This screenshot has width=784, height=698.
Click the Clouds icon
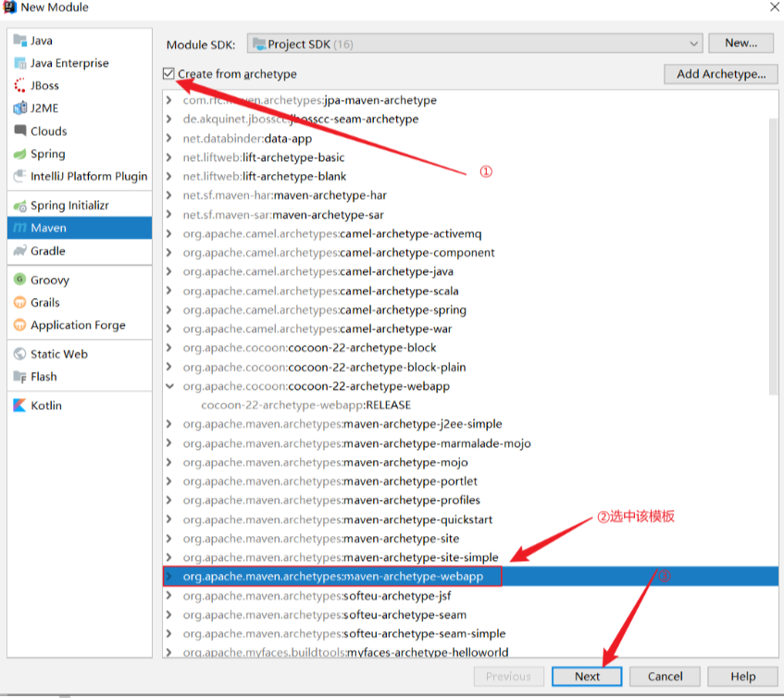(x=20, y=131)
